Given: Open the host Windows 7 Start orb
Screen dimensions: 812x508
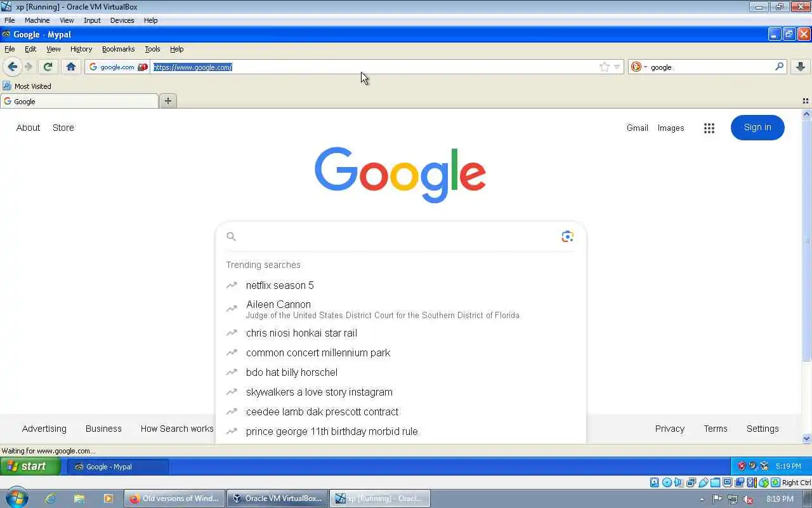Looking at the screenshot, I should (x=16, y=498).
